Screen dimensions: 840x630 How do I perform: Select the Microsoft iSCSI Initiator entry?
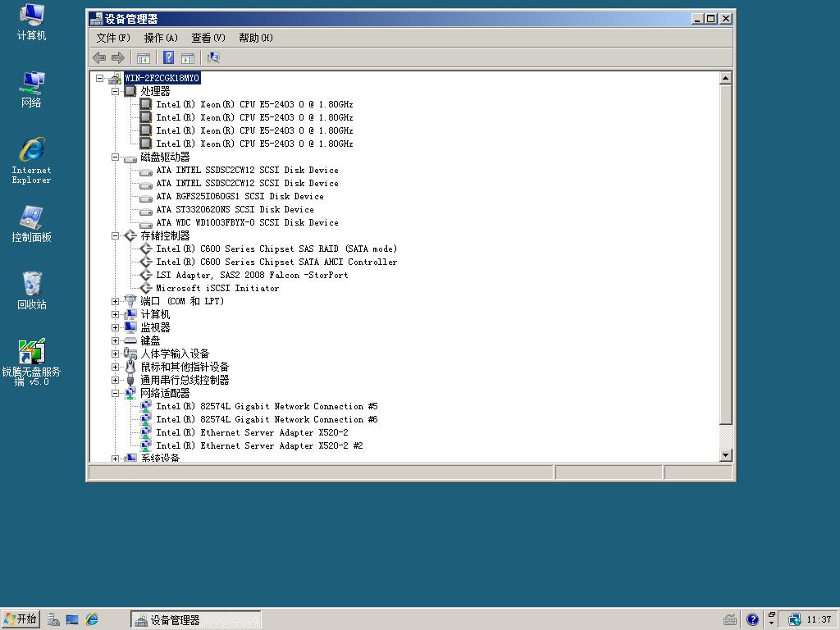(217, 288)
